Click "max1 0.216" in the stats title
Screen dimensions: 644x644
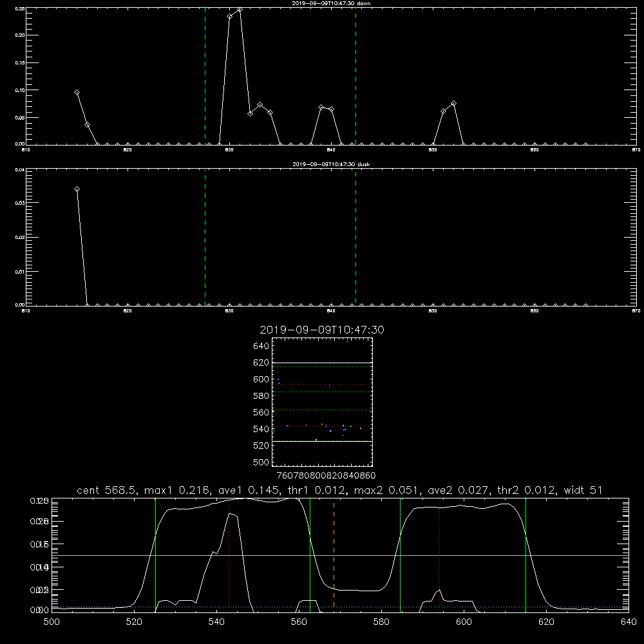(178, 490)
